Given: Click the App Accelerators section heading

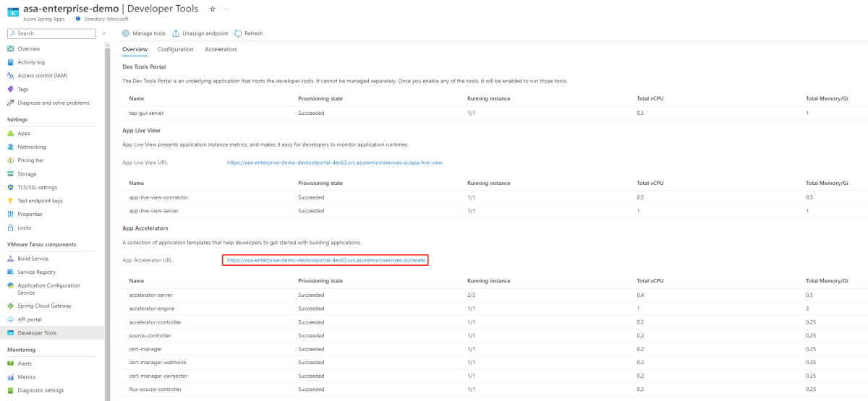Looking at the screenshot, I should [145, 228].
